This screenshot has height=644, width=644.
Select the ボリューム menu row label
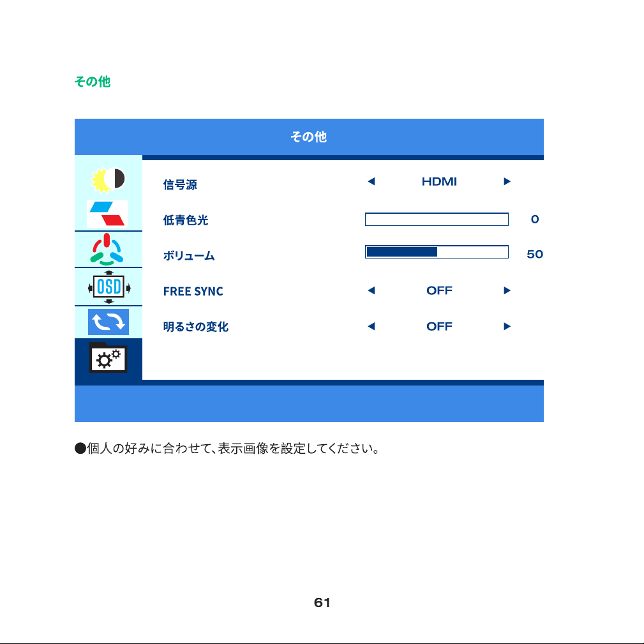click(x=189, y=256)
